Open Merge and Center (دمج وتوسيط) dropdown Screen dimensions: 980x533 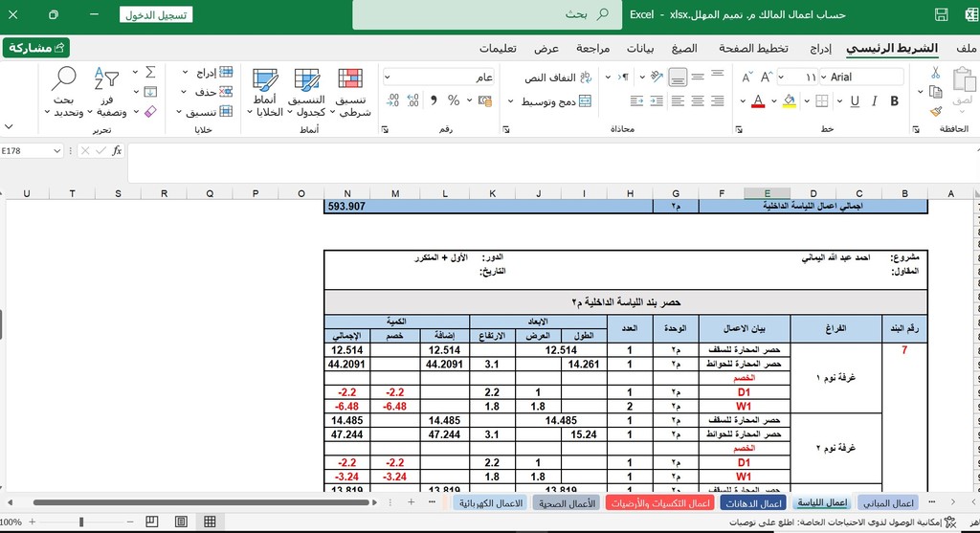point(510,101)
